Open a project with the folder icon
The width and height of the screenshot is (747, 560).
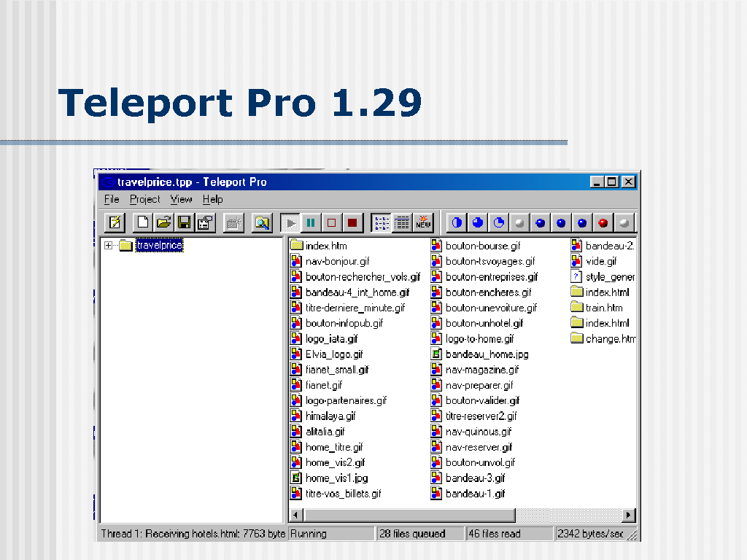[x=164, y=222]
